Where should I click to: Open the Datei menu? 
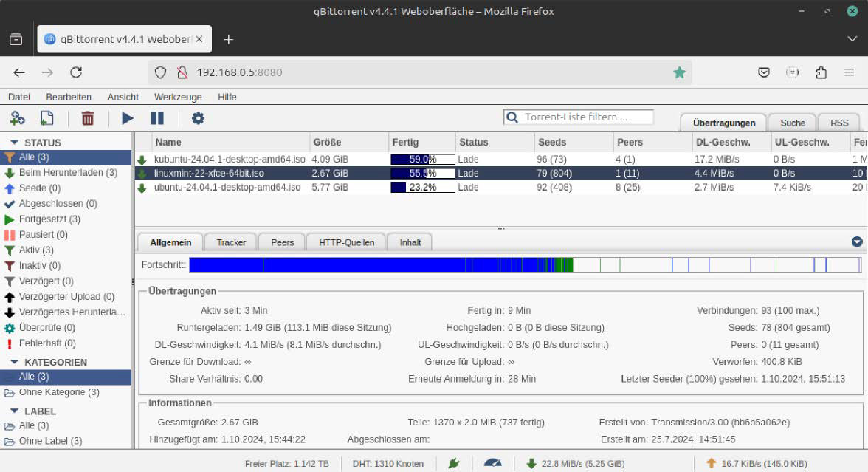tap(19, 97)
